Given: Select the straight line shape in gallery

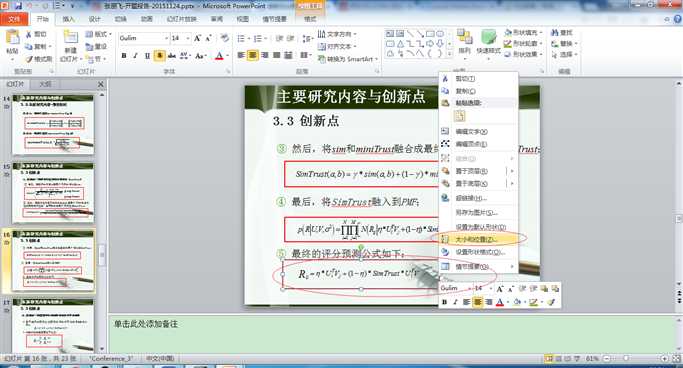Looking at the screenshot, I should [x=410, y=34].
